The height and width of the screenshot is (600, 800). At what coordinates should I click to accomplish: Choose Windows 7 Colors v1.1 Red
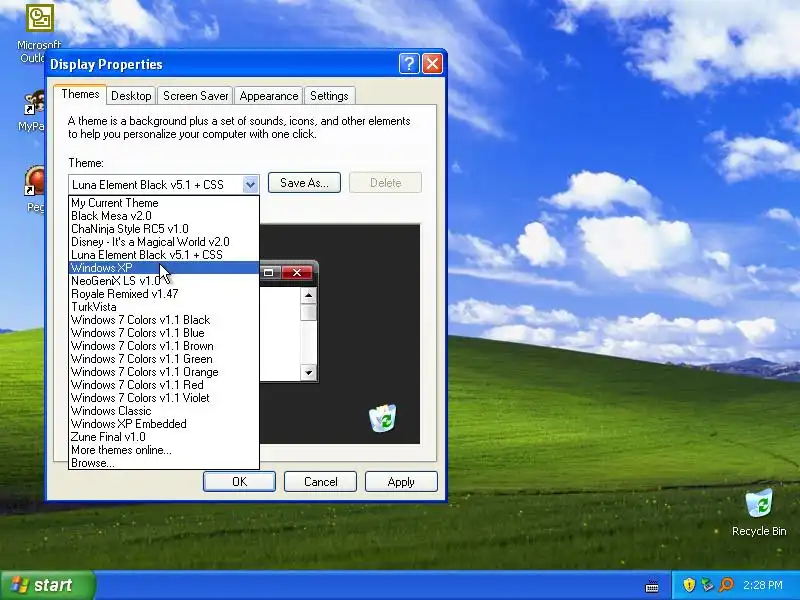(x=164, y=385)
